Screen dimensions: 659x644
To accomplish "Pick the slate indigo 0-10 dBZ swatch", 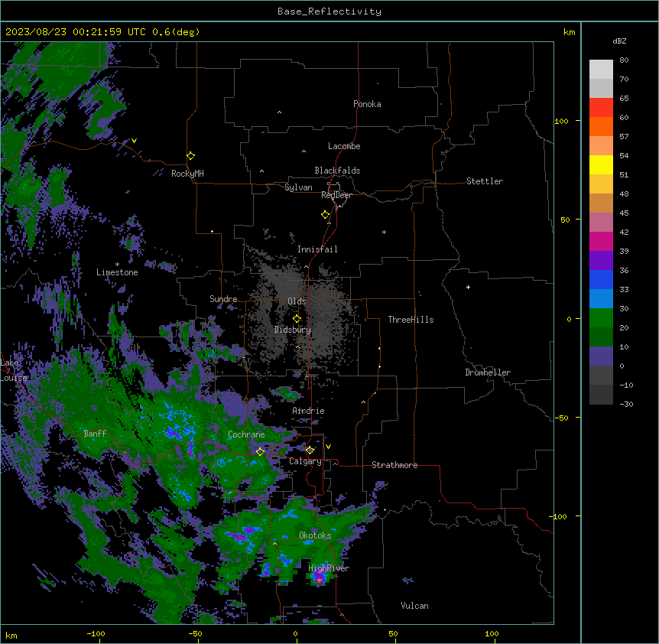I will point(601,356).
